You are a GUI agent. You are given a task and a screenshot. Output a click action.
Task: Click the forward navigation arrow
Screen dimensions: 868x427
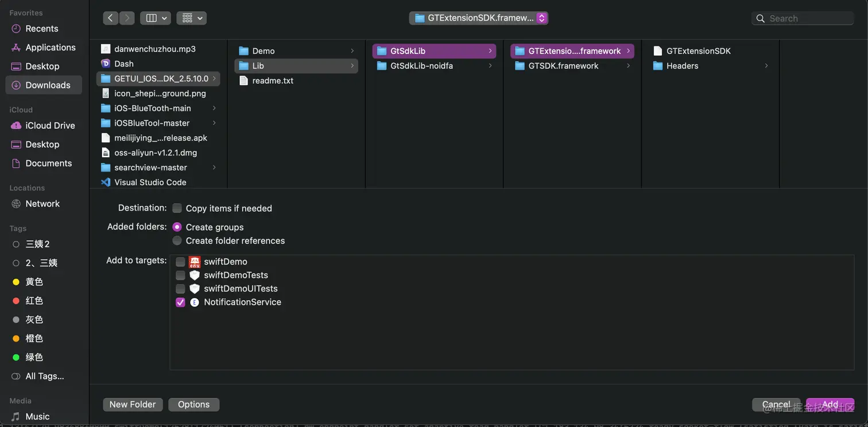(127, 18)
